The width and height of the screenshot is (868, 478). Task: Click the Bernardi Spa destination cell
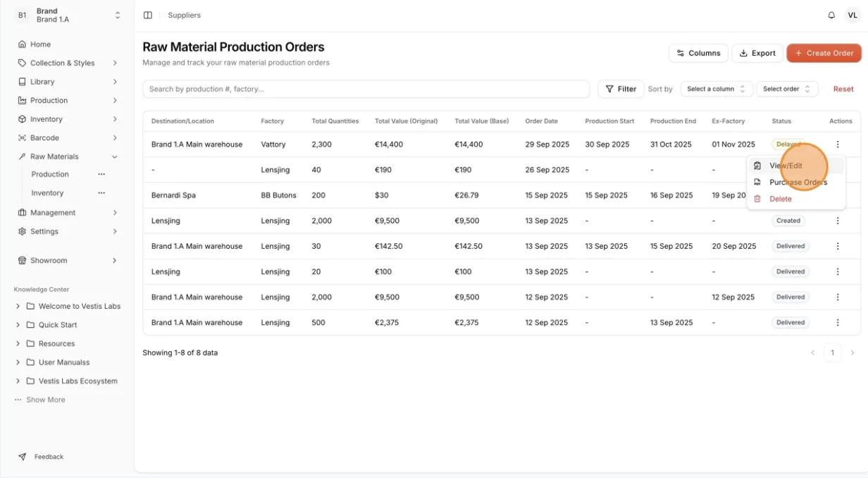pos(174,195)
